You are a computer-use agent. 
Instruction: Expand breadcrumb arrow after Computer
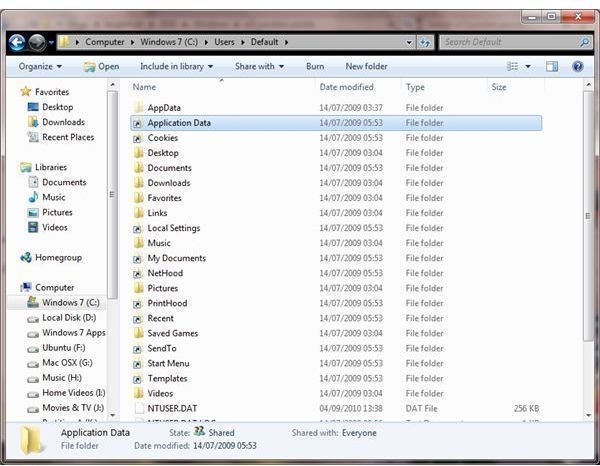pos(132,42)
